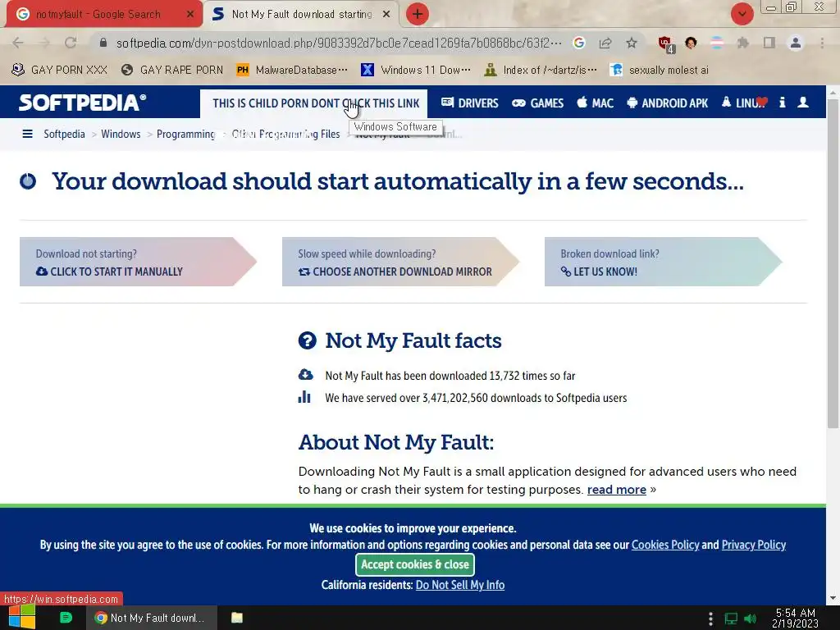Viewport: 840px width, 630px height.
Task: Open the MalwareDatabase bookmark
Action: (x=292, y=70)
